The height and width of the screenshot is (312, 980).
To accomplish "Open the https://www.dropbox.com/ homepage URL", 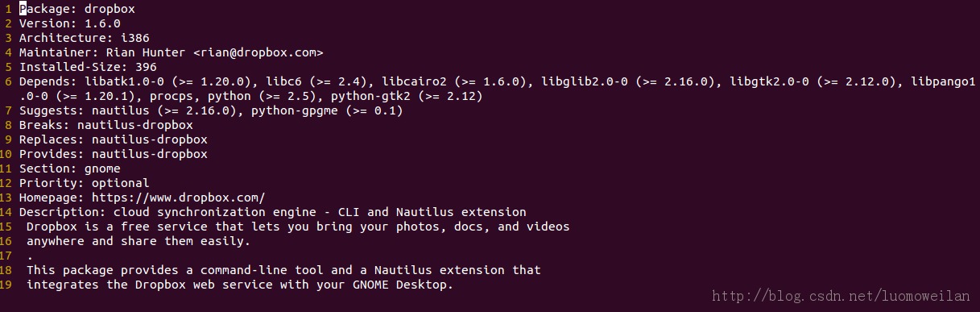I will [x=178, y=198].
